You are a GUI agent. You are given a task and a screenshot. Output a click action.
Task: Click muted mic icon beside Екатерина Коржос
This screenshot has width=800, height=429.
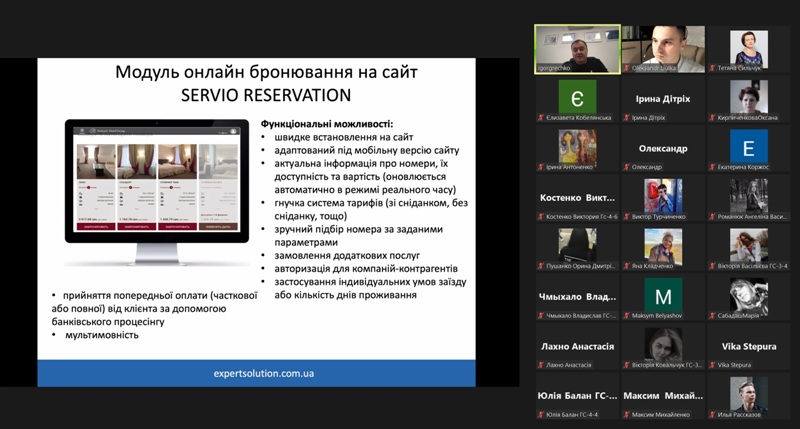pyautogui.click(x=712, y=167)
